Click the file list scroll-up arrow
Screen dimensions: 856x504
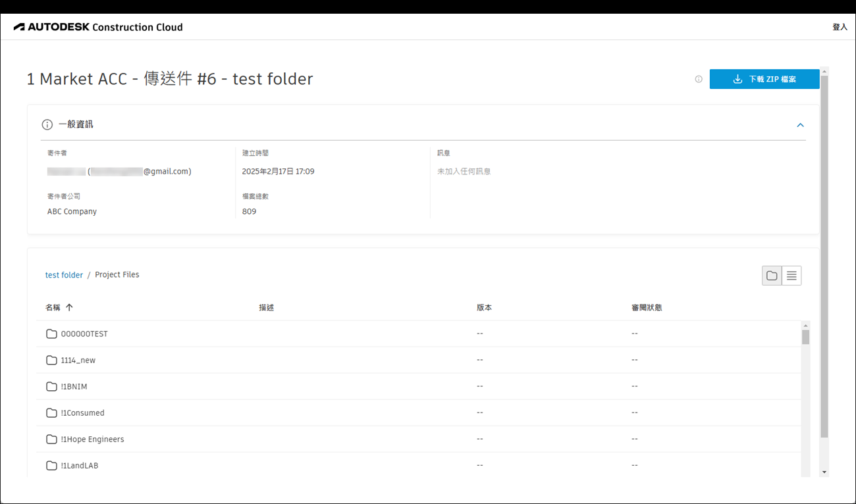click(x=805, y=326)
